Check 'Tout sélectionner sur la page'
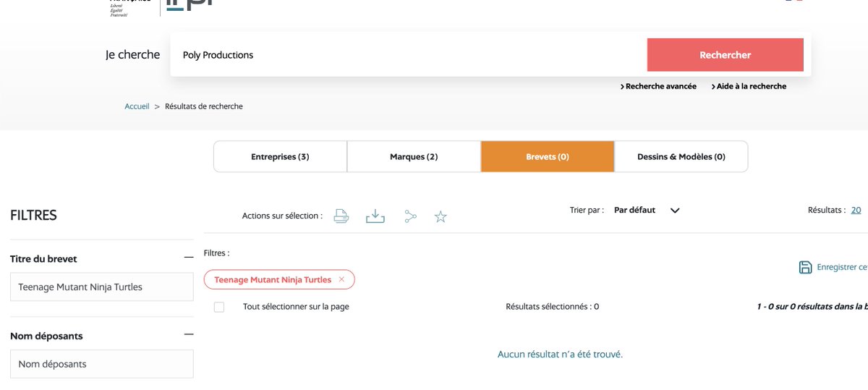Image resolution: width=868 pixels, height=390 pixels. pos(219,307)
